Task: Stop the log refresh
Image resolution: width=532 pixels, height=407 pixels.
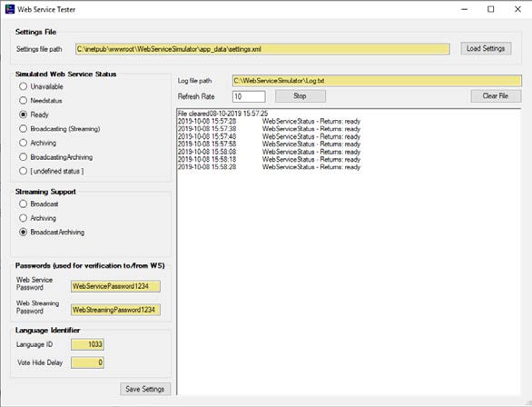Action: click(x=300, y=96)
